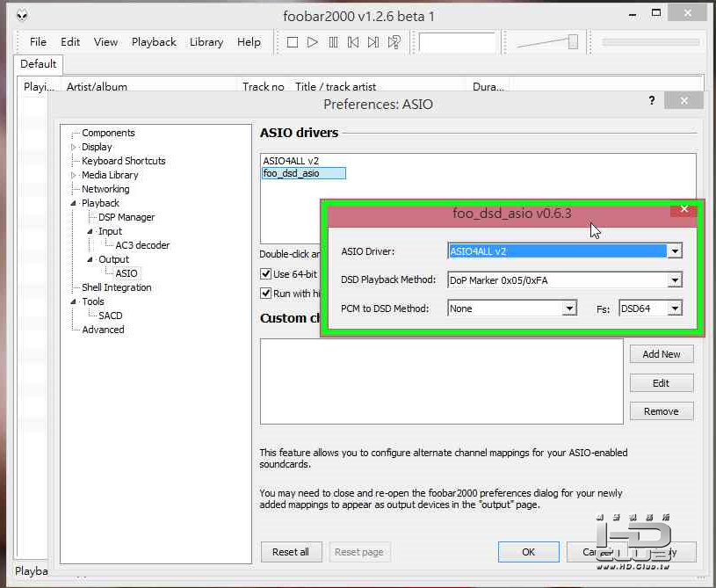Close the foo_dsd_asio dialog
Screen dimensions: 716x588
[683, 209]
